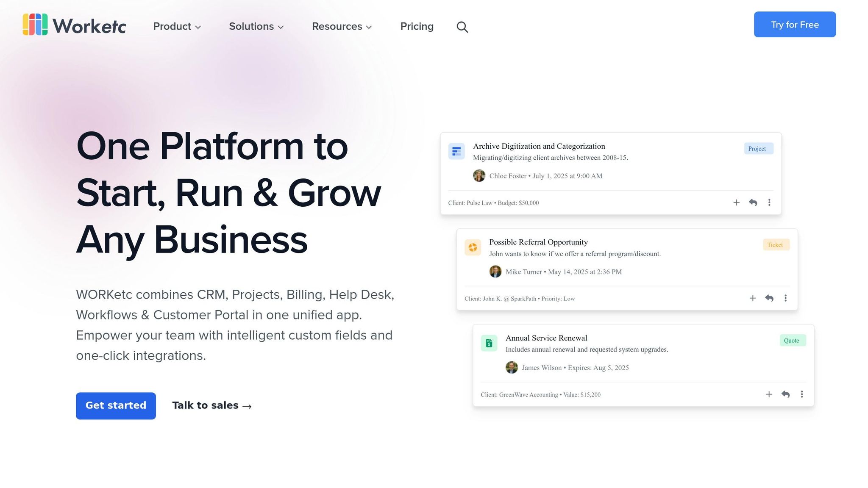Click the Ticket tag badge
Screen dimensions: 868x488
click(x=776, y=245)
